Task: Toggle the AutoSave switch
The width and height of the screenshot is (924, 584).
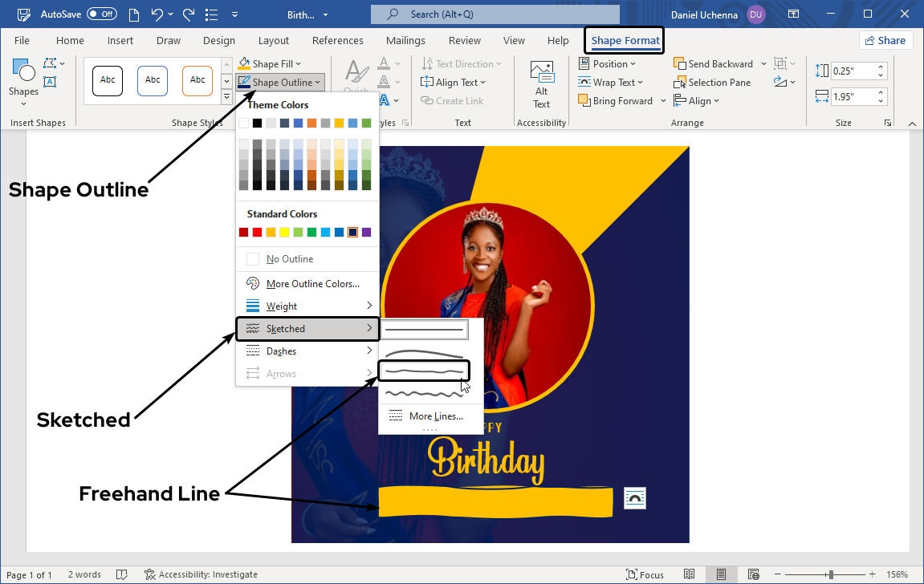Action: pos(102,14)
